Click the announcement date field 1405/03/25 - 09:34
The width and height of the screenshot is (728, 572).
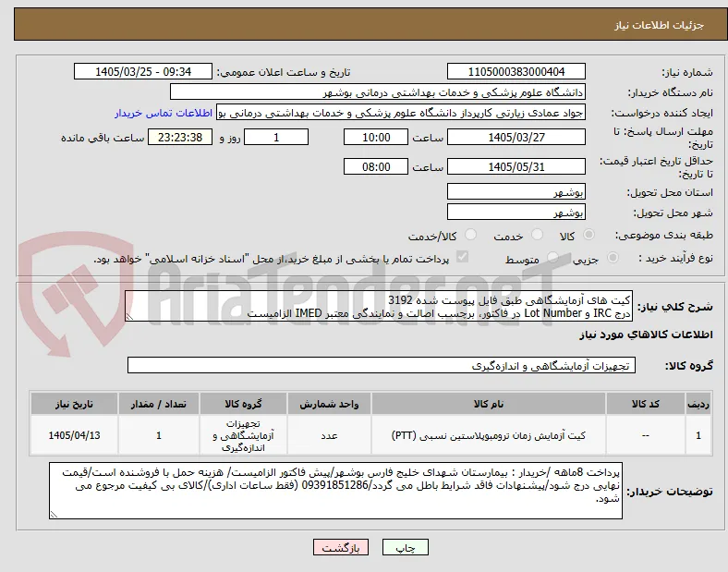[x=143, y=72]
